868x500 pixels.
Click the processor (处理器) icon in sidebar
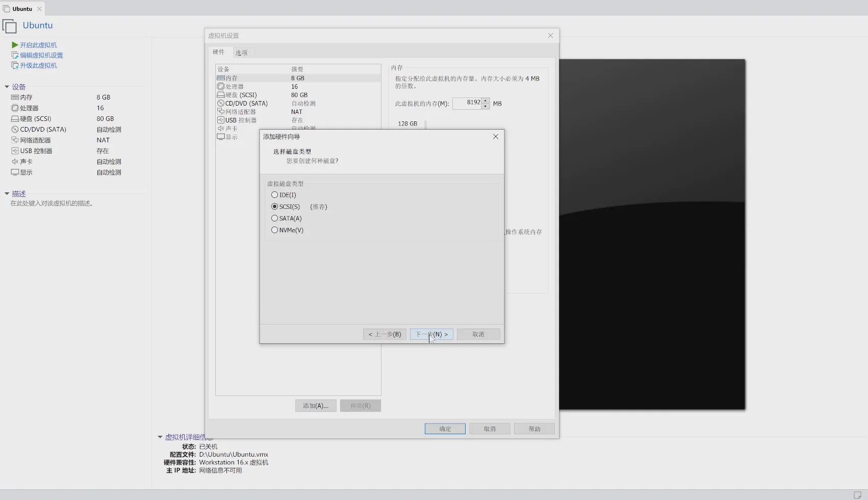click(x=15, y=108)
